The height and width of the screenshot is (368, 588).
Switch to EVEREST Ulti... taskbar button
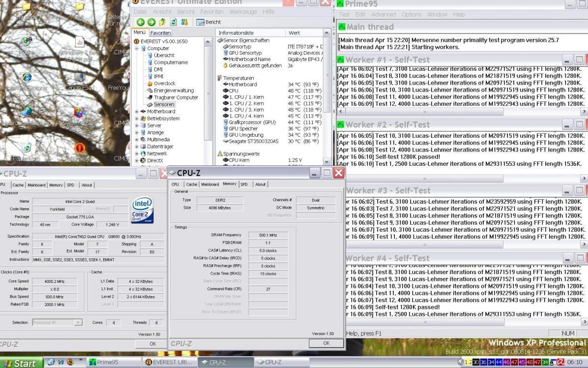click(170, 363)
